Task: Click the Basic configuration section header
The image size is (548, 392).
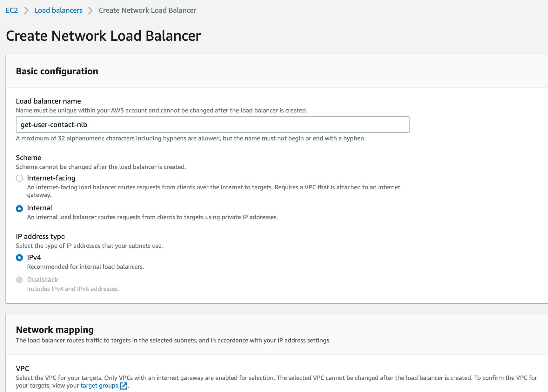Action: coord(57,71)
